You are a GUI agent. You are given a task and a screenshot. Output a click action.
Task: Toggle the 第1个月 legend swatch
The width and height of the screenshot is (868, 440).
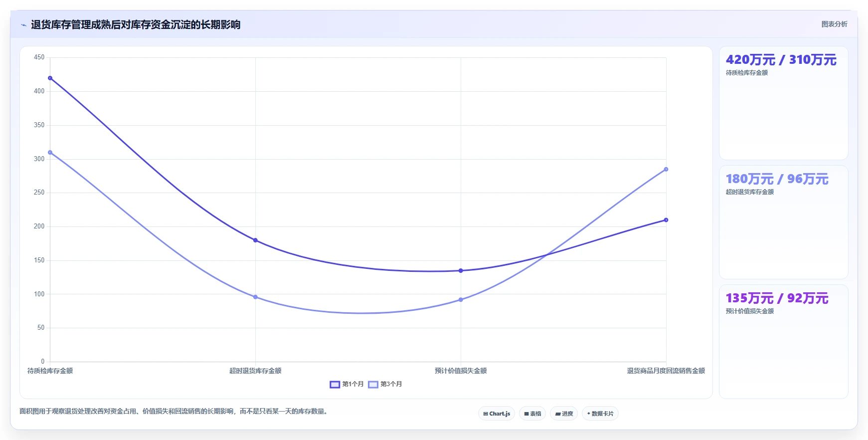335,385
